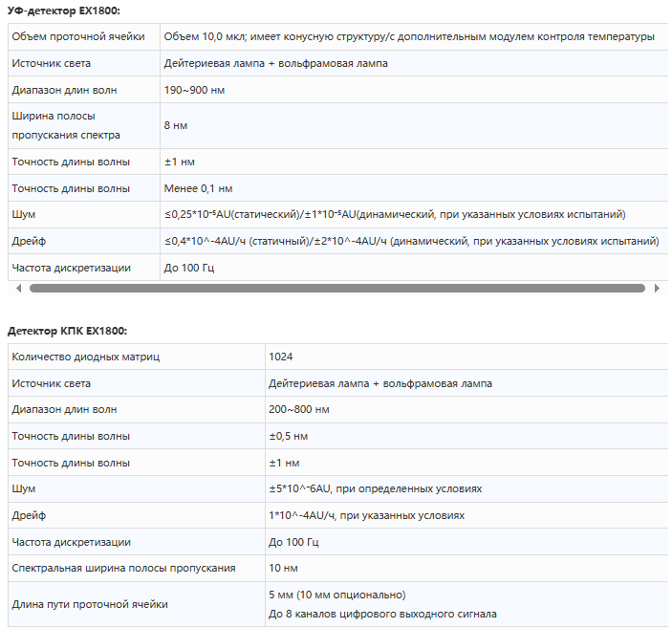The width and height of the screenshot is (672, 628).
Task: Click the "8 нм" bandwidth value
Action: 175,125
